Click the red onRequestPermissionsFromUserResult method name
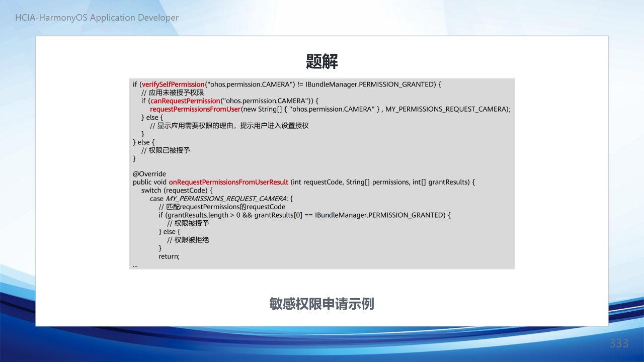Viewport: 644px width, 362px height. tap(228, 182)
